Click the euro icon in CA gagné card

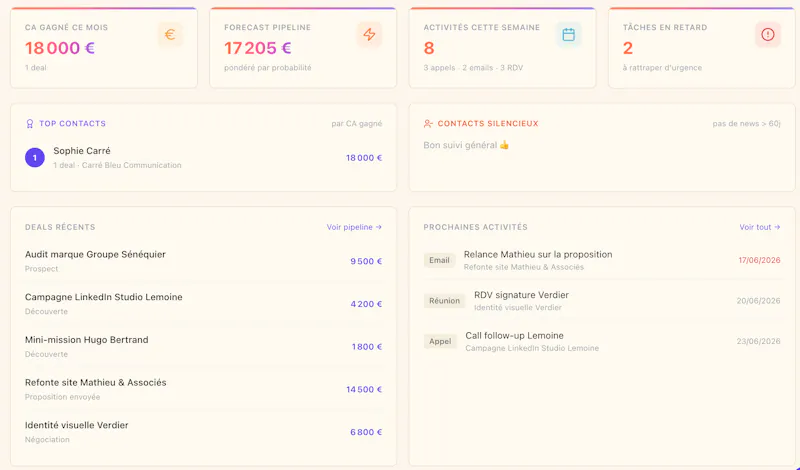pyautogui.click(x=170, y=35)
